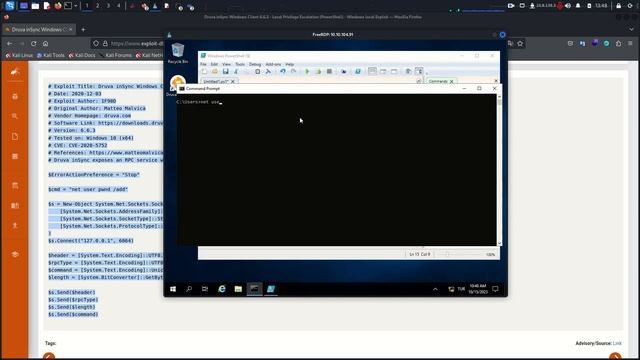
Task: Click Open Script folder icon in ISE
Action: [215, 71]
